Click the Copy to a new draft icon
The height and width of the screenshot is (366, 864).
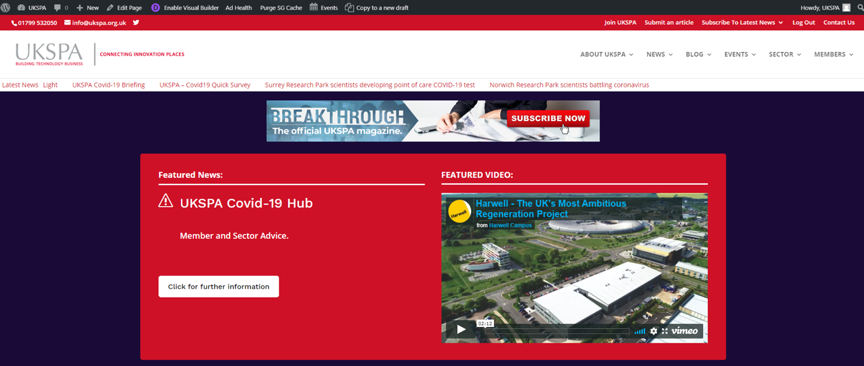(349, 8)
